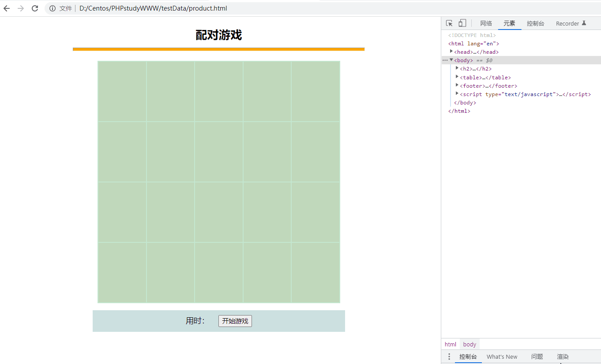Open the What's New drawer tab
The width and height of the screenshot is (601, 364).
tap(502, 357)
